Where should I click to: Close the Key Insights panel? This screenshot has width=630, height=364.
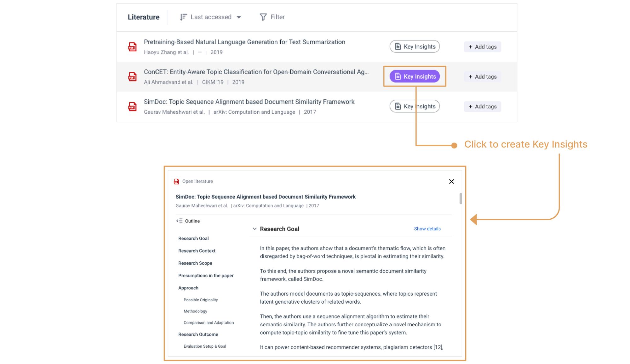(x=451, y=182)
